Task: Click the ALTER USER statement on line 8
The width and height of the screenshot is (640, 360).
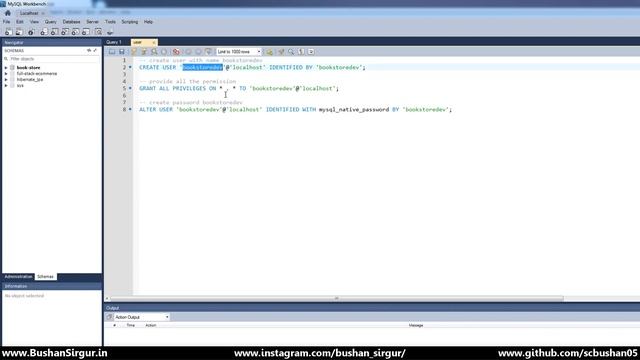Action: [x=296, y=109]
